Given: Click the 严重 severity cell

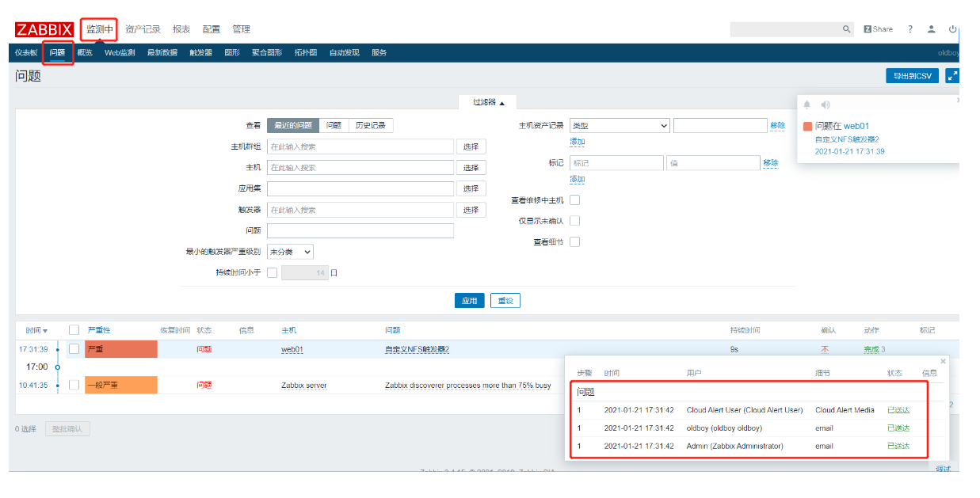Looking at the screenshot, I should click(122, 349).
